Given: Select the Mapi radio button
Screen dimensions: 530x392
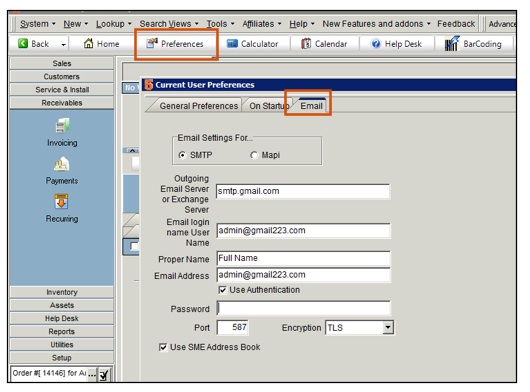Looking at the screenshot, I should (254, 155).
